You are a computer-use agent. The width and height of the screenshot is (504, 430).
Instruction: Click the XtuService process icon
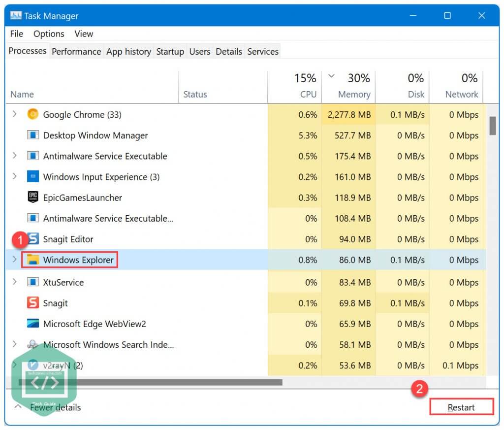pyautogui.click(x=32, y=282)
